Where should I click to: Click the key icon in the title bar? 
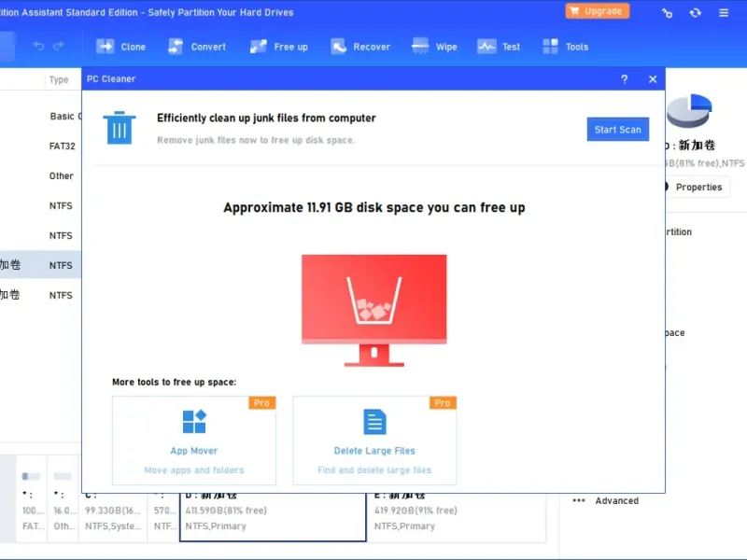(667, 13)
